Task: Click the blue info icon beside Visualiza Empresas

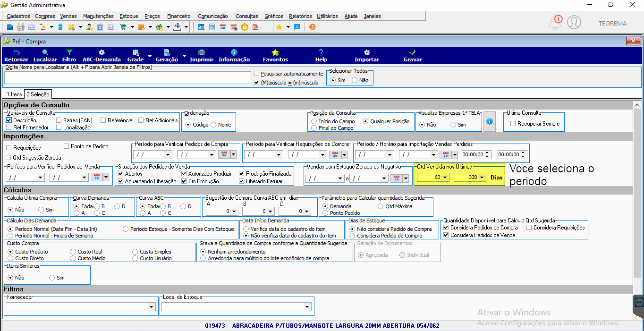Action: coord(490,121)
